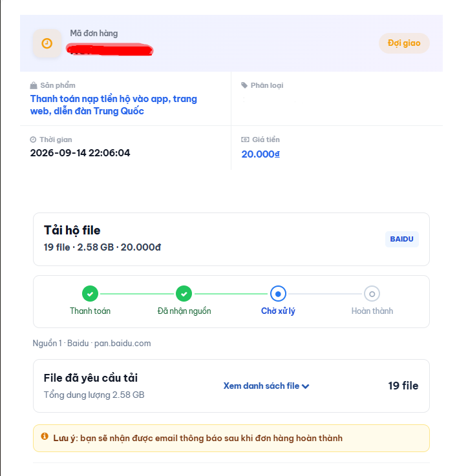457x476 pixels.
Task: Select the gray Hoàn thành step circle
Action: [x=372, y=294]
